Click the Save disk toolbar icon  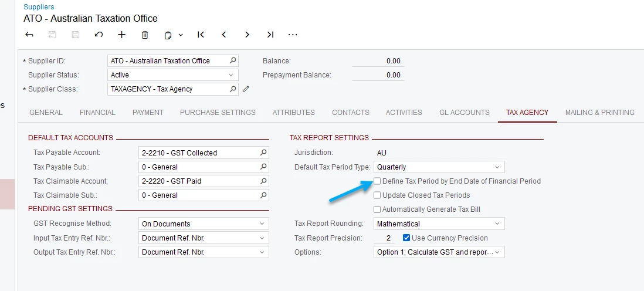point(76,35)
